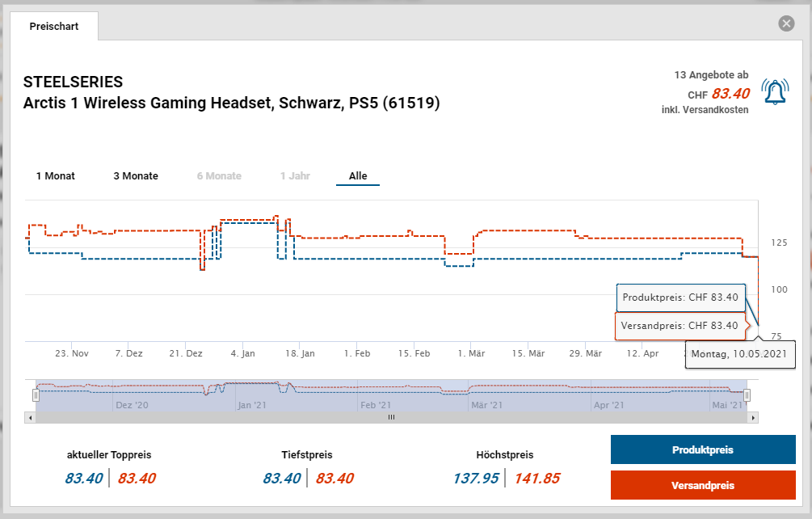Close the Preischart dialog

(786, 23)
